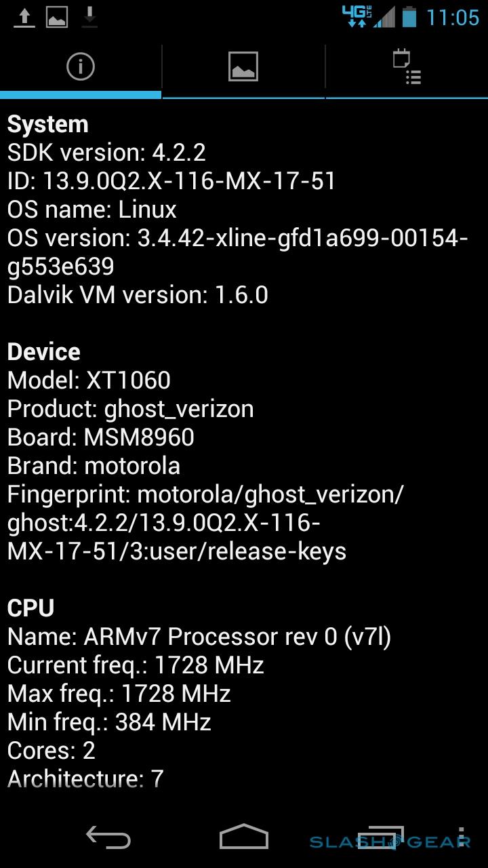Tap the Android back navigation button
The width and height of the screenshot is (488, 868).
pyautogui.click(x=108, y=837)
